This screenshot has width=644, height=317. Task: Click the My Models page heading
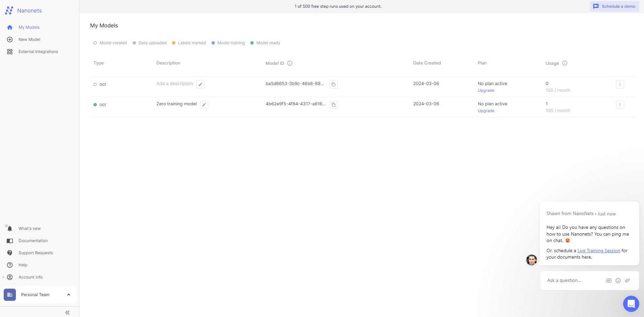click(104, 26)
